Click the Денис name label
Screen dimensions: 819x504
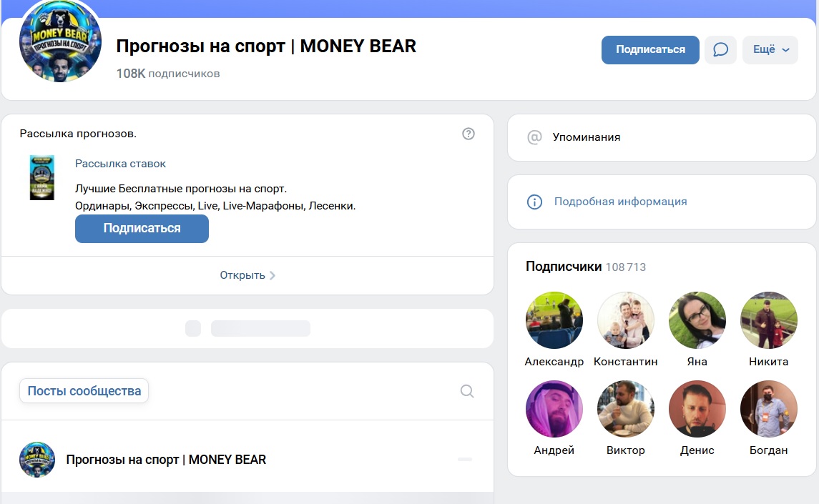(x=697, y=450)
